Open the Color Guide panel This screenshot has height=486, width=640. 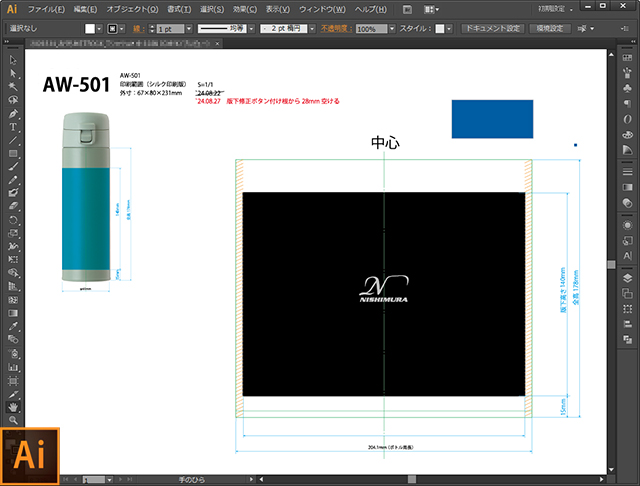click(627, 150)
